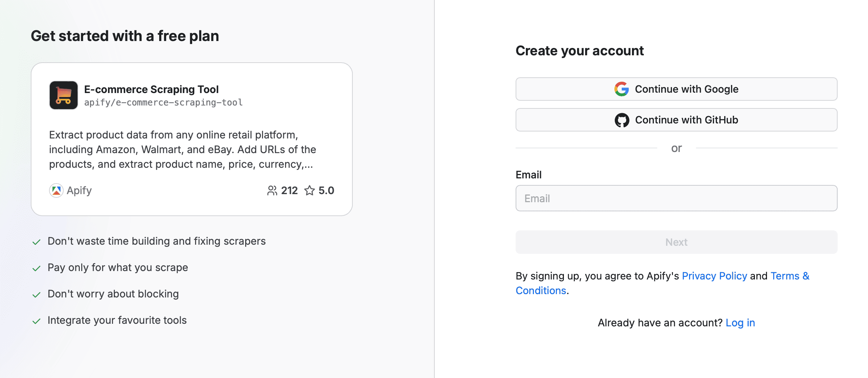Click the Apify author name

pyautogui.click(x=79, y=190)
